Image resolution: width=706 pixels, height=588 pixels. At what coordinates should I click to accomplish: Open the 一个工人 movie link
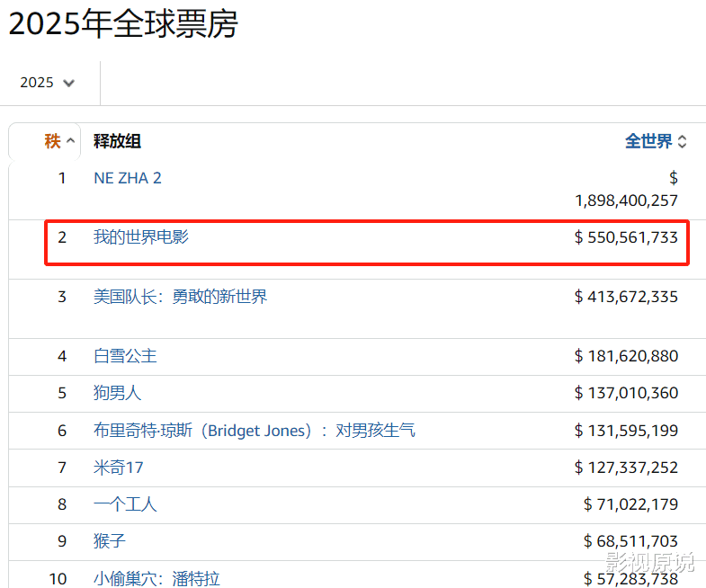(125, 504)
